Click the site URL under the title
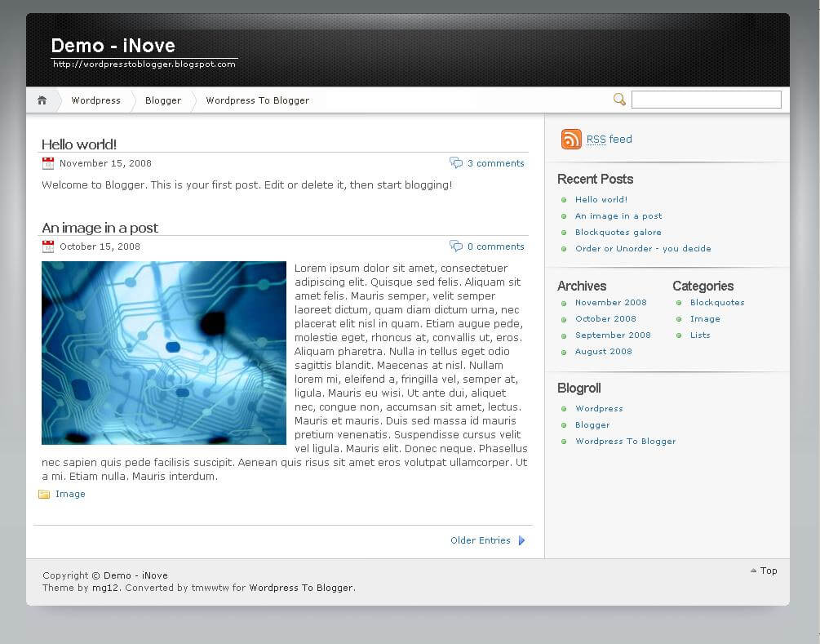Viewport: 820px width, 644px height. point(144,64)
